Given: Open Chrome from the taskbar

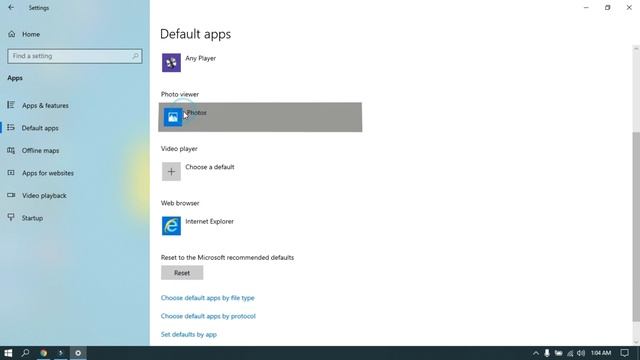Looking at the screenshot, I should click(x=43, y=353).
